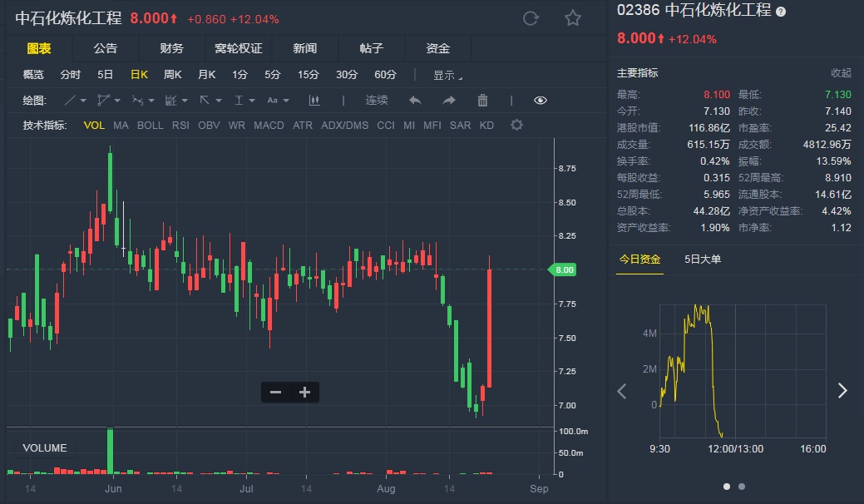This screenshot has height=504, width=864.
Task: Delete drawings with the trash icon
Action: (482, 101)
